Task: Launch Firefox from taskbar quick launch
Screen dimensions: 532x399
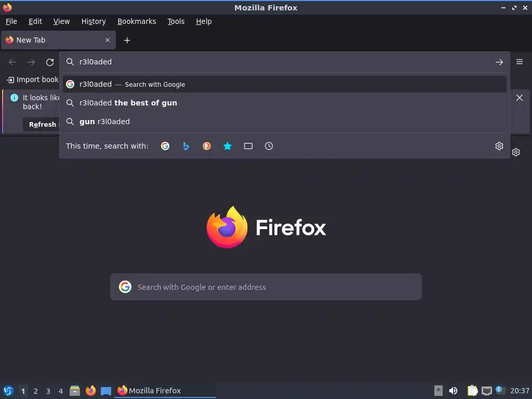Action: point(90,391)
